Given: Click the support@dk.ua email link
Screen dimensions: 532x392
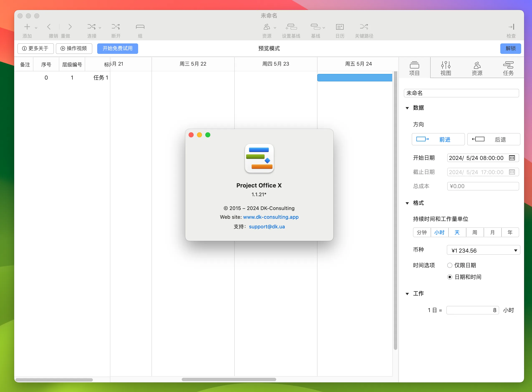Looking at the screenshot, I should [x=267, y=227].
